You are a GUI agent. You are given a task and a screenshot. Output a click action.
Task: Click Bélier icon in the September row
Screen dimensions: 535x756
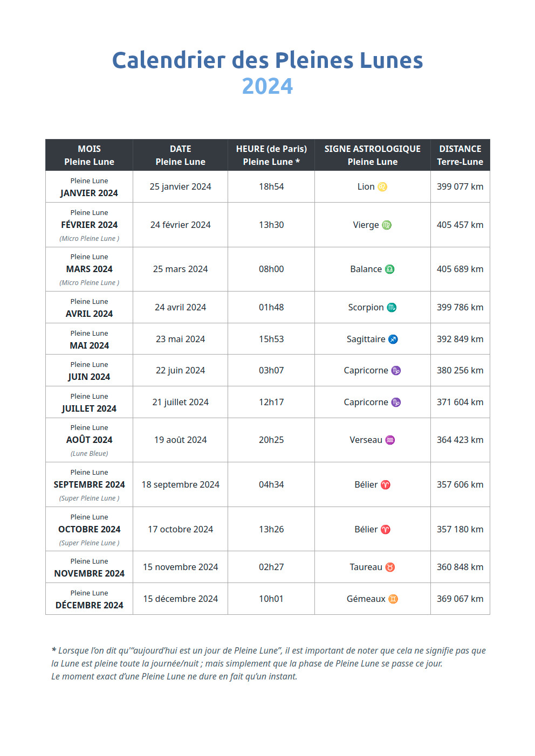386,485
